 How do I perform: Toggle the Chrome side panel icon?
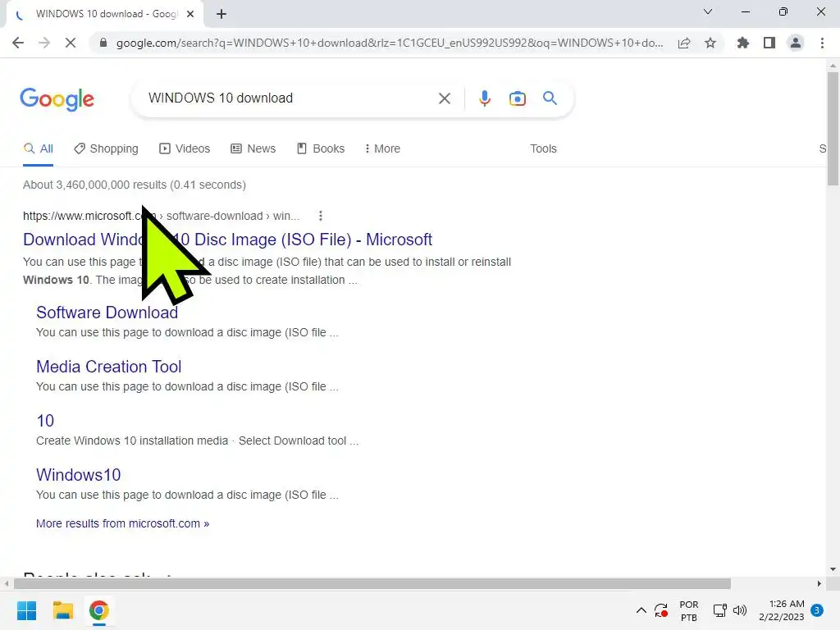pos(769,43)
